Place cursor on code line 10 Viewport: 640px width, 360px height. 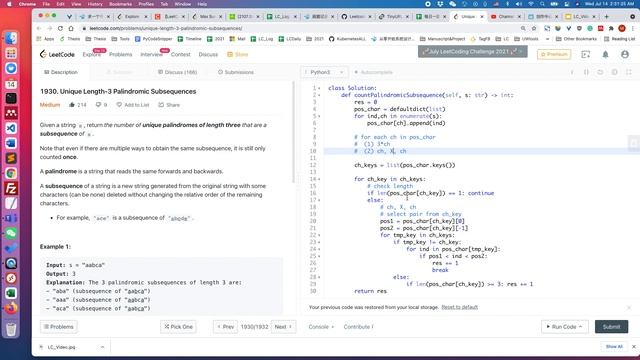[482, 151]
